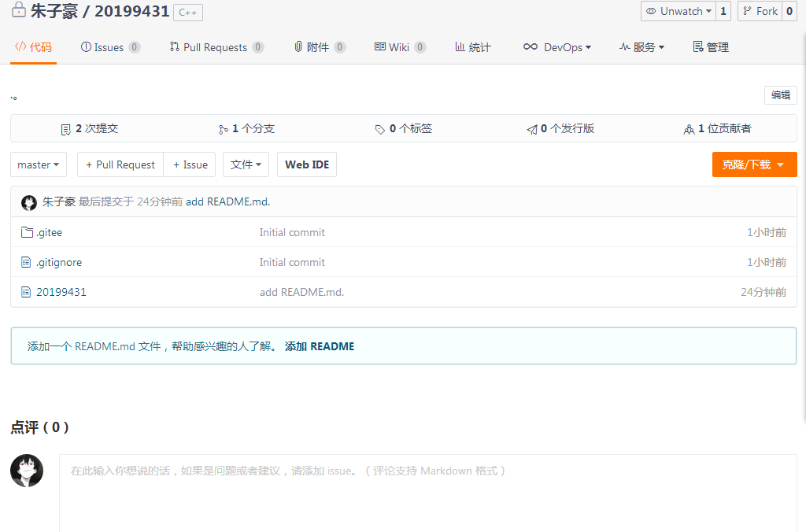806x532 pixels.
Task: Expand the DevOps dropdown menu
Action: point(557,47)
